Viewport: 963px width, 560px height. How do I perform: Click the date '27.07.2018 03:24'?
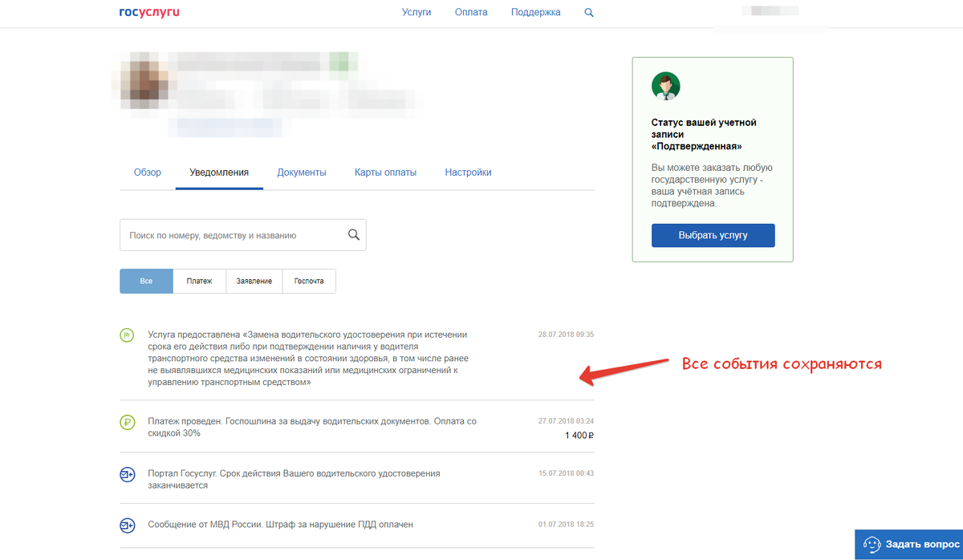click(x=566, y=421)
